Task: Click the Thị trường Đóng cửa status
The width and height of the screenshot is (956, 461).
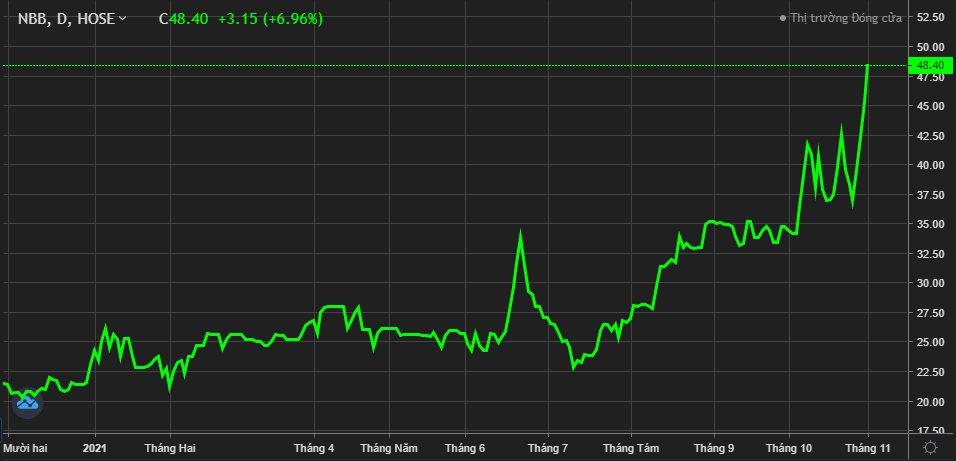Action: (841, 18)
